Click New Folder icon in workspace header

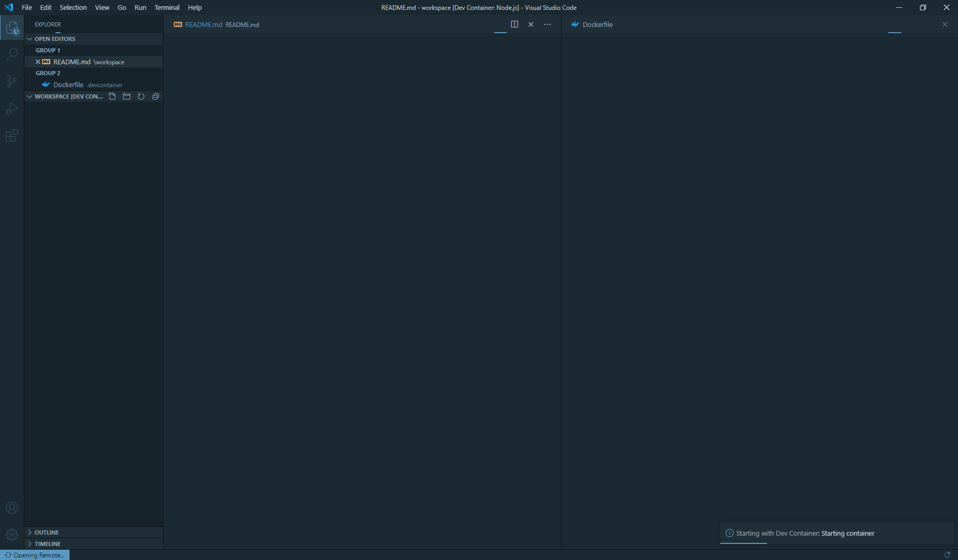point(127,96)
